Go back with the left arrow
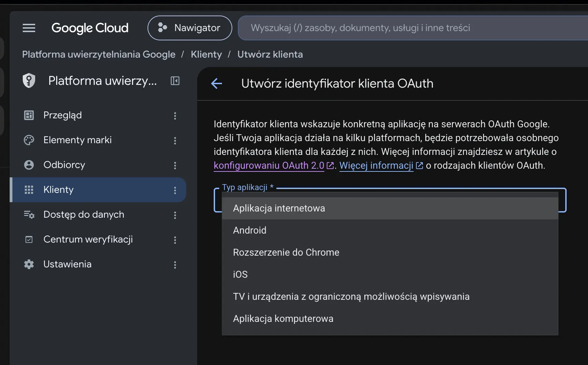The image size is (588, 365). 216,83
